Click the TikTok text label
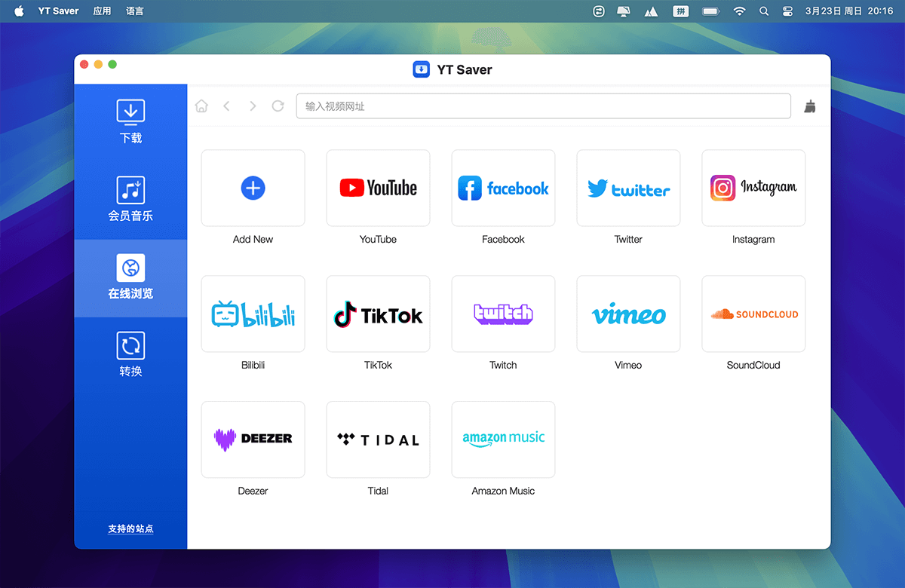 (378, 365)
